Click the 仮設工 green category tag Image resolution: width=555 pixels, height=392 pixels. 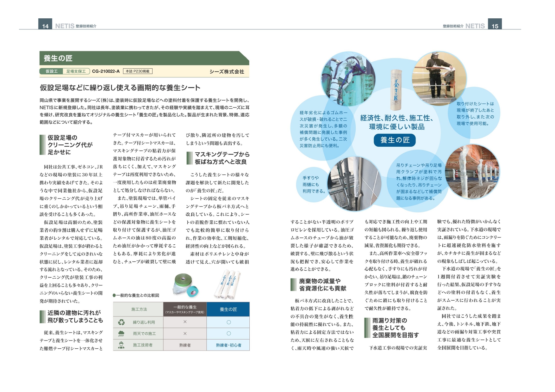tap(51, 71)
